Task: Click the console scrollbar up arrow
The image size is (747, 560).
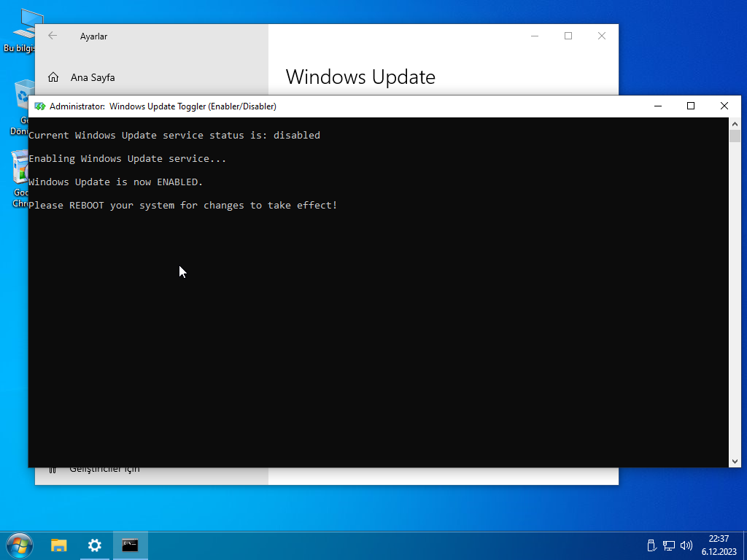Action: [735, 124]
